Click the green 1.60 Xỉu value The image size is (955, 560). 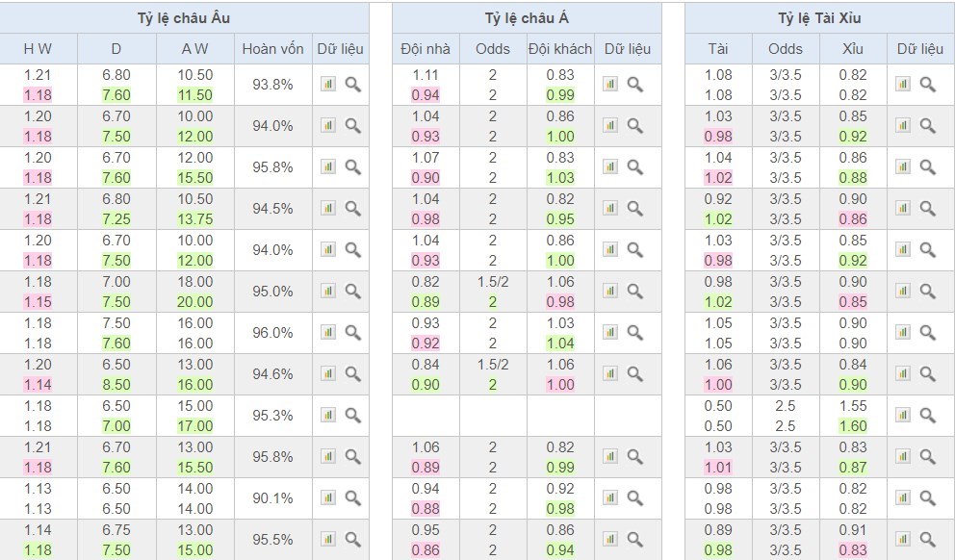(852, 426)
